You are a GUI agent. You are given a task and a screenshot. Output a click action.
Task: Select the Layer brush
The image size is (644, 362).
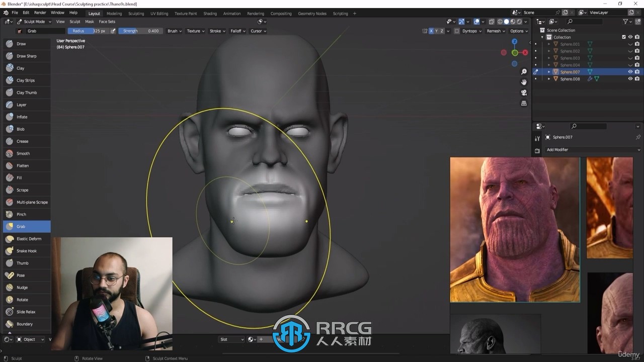click(27, 105)
